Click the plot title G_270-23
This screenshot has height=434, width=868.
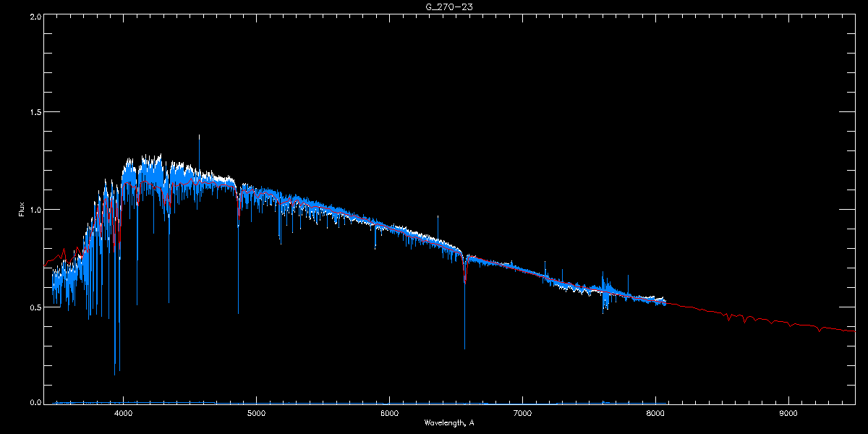pyautogui.click(x=448, y=7)
